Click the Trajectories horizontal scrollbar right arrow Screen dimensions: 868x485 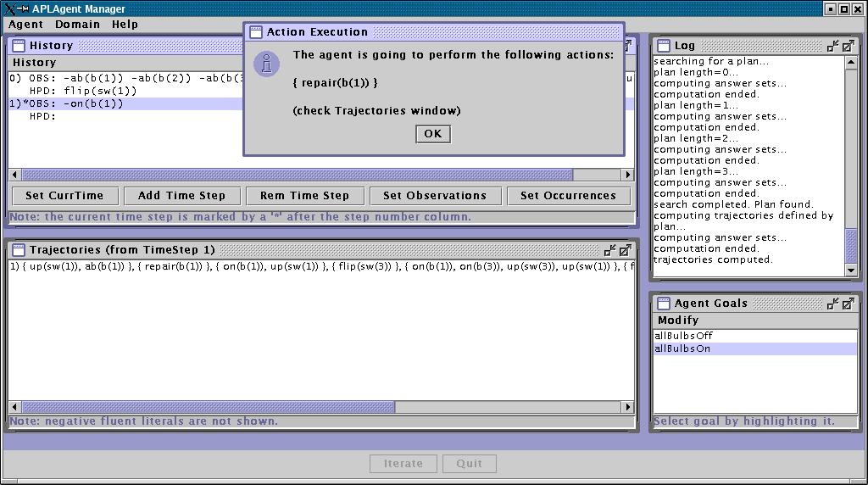pyautogui.click(x=628, y=407)
